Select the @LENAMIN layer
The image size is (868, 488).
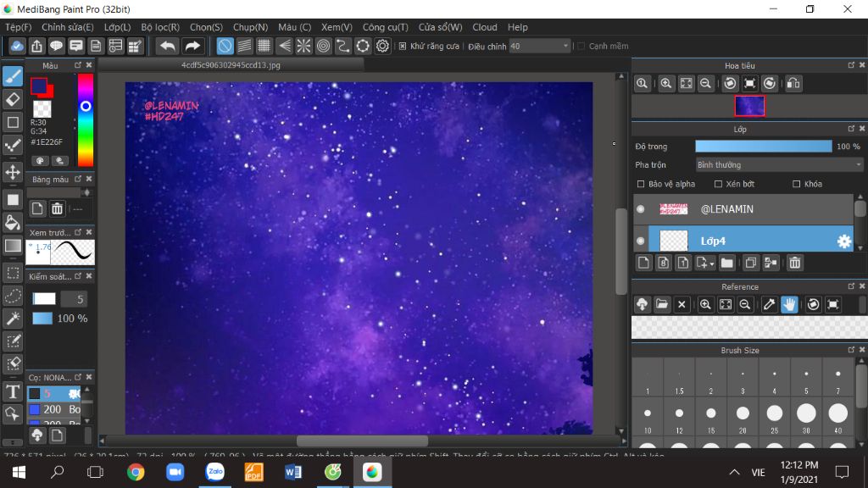743,209
